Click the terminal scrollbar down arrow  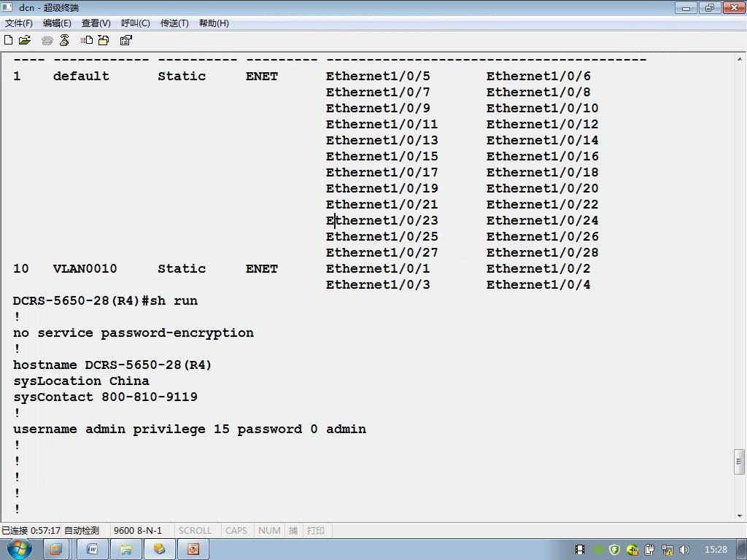tap(740, 516)
